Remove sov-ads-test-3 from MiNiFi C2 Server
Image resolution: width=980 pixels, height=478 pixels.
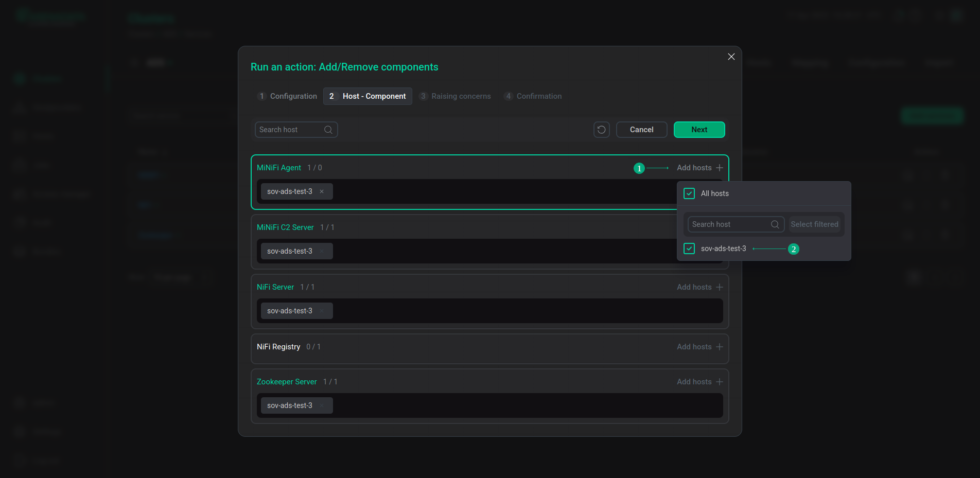[x=322, y=251]
